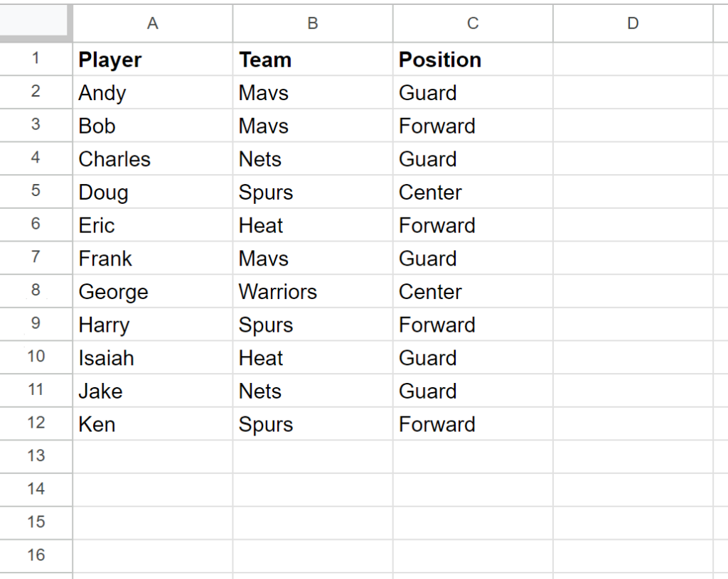Select Isaiah's Team cell showing Heat
This screenshot has width=728, height=579.
pyautogui.click(x=312, y=357)
